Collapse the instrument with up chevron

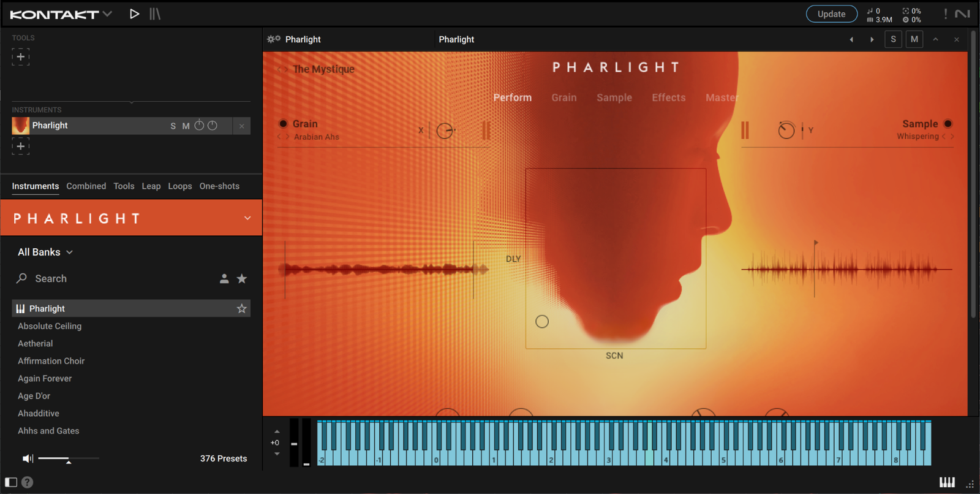[x=935, y=39]
